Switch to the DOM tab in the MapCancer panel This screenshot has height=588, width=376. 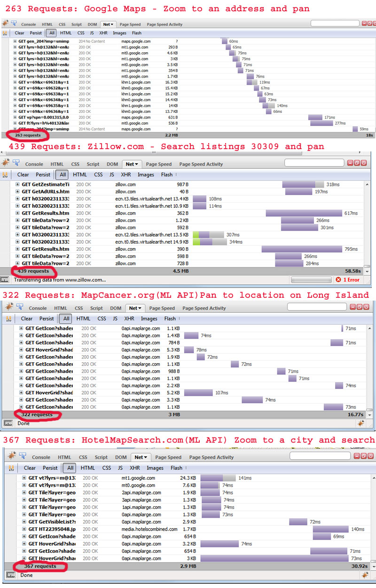click(116, 309)
